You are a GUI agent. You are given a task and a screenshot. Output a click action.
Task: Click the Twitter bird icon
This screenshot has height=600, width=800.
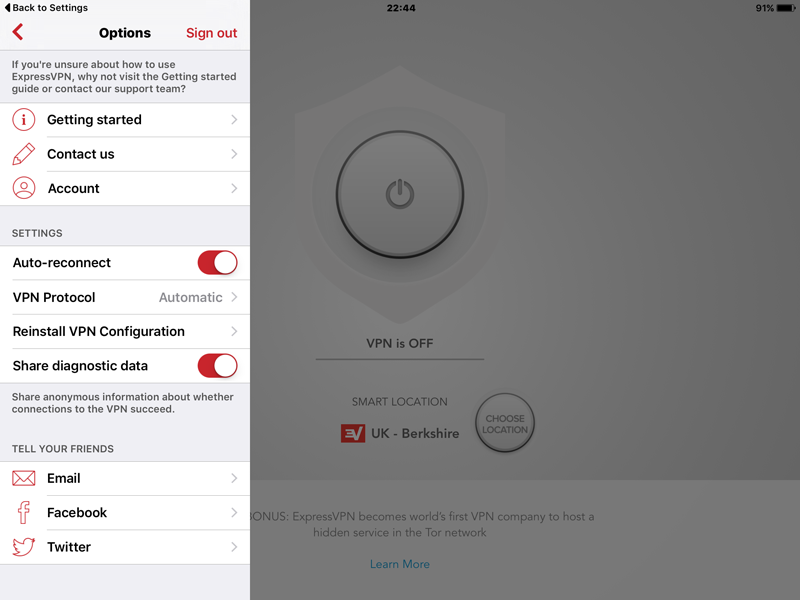(x=23, y=547)
